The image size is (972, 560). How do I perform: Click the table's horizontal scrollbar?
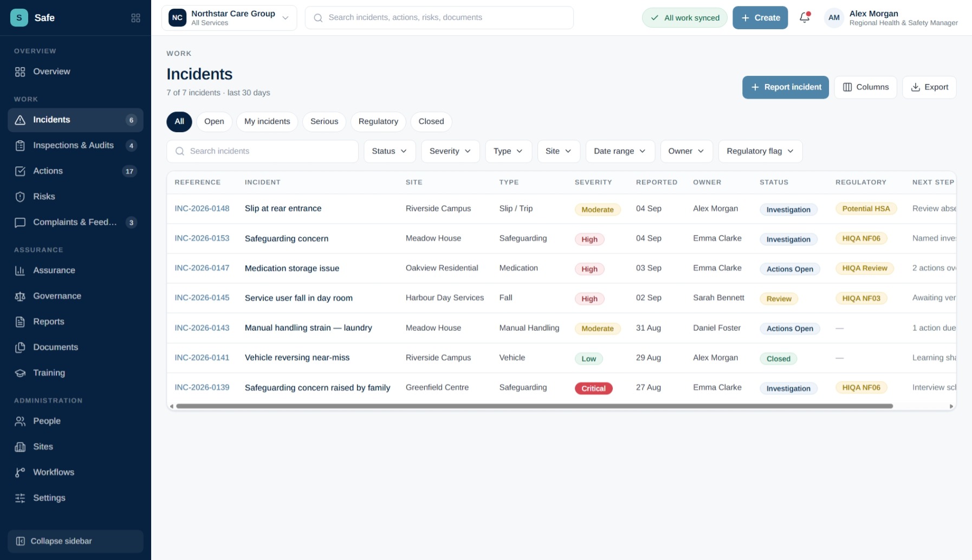534,406
